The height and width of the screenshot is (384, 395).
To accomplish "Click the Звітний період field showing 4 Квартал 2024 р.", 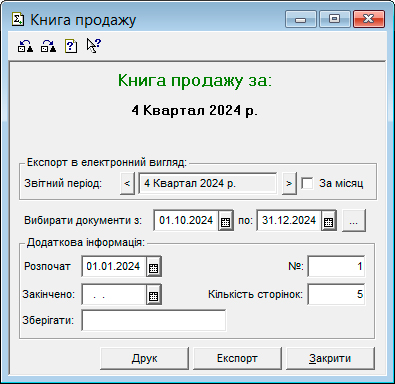I will [x=207, y=183].
